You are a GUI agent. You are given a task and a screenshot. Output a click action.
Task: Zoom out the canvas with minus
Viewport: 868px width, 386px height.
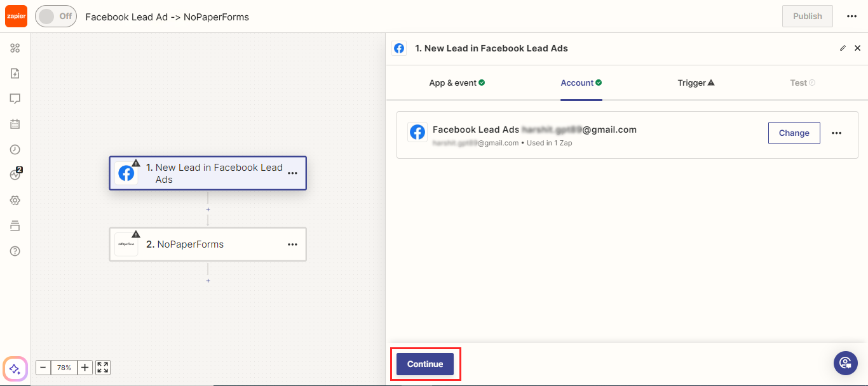coord(43,368)
